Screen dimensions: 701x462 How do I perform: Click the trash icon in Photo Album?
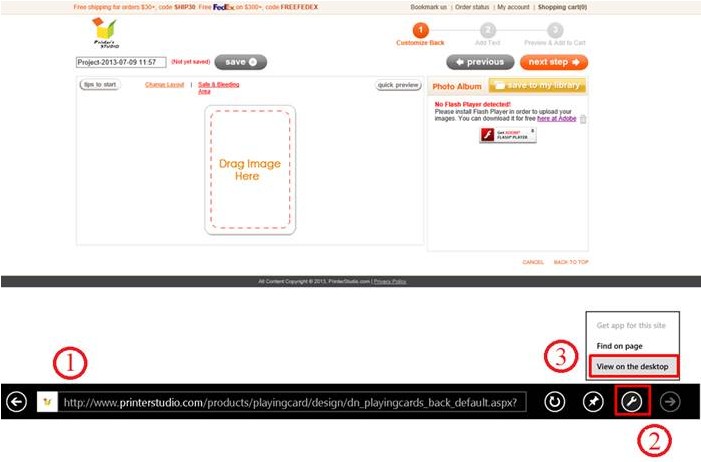583,119
